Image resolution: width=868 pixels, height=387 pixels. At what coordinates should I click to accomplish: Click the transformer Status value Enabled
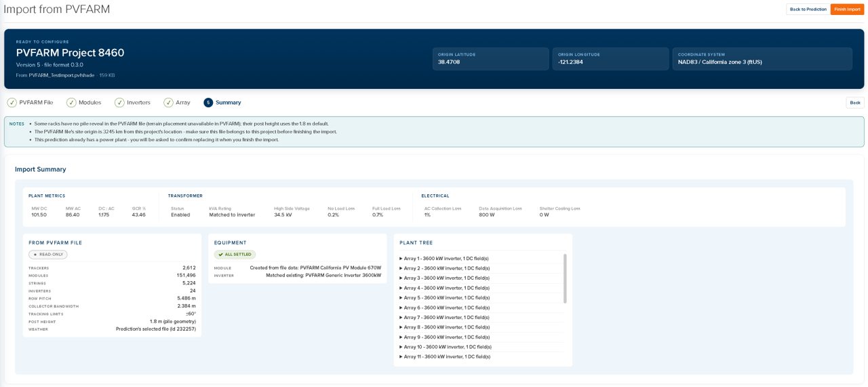(x=180, y=215)
